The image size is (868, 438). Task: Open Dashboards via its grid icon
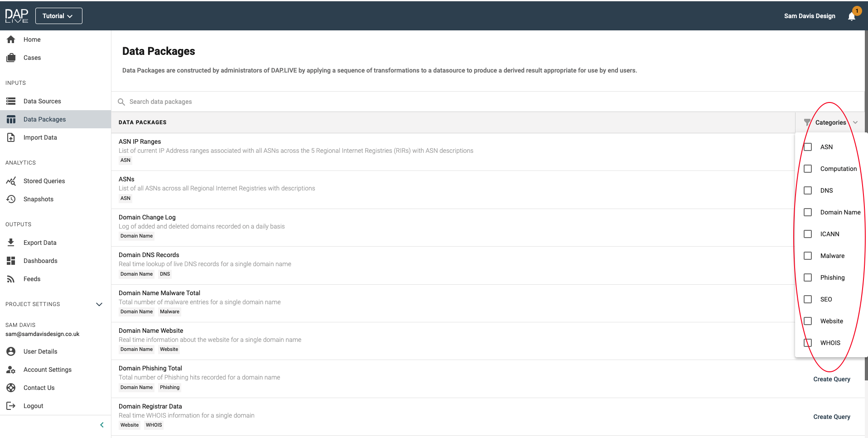click(11, 261)
